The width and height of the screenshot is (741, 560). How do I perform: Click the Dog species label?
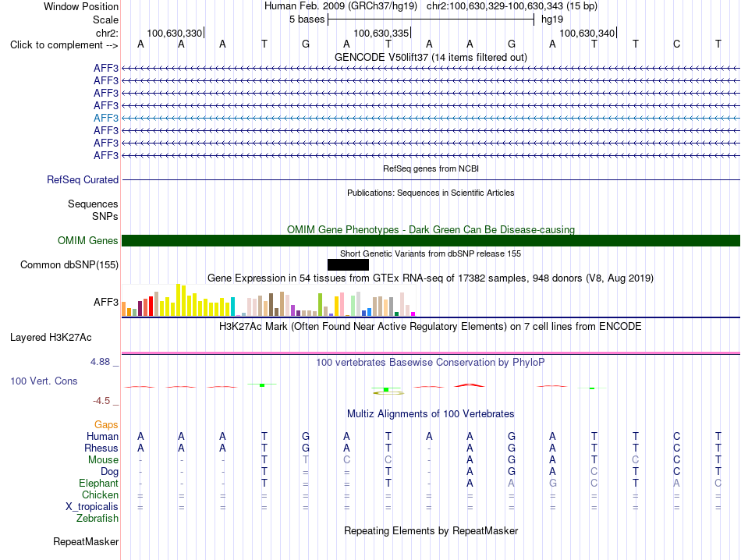pos(110,472)
